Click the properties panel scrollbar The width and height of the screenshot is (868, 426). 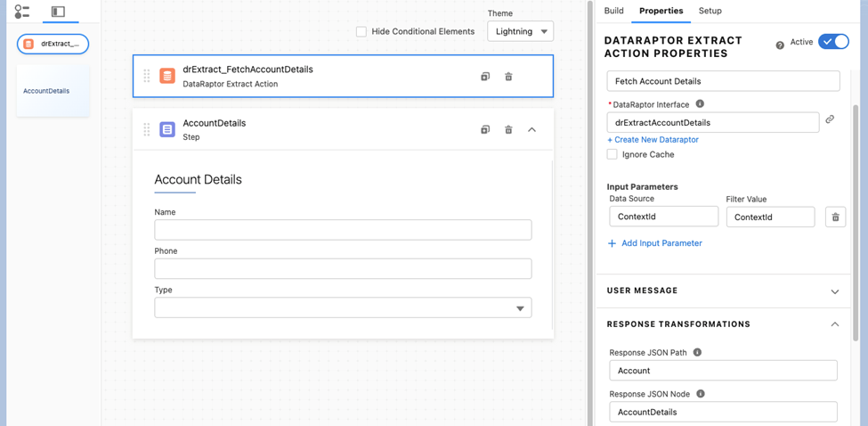856,222
